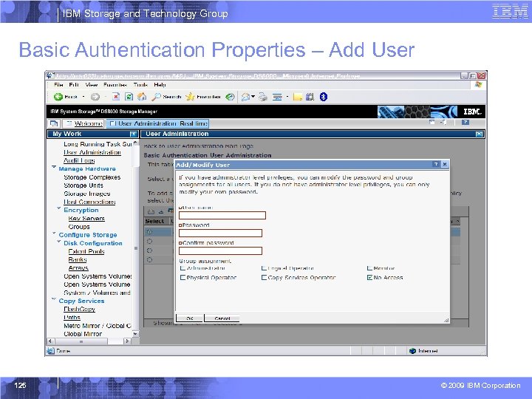Click the Research book icon in toolbar
Viewport: 532px width, 399px height.
tap(310, 98)
